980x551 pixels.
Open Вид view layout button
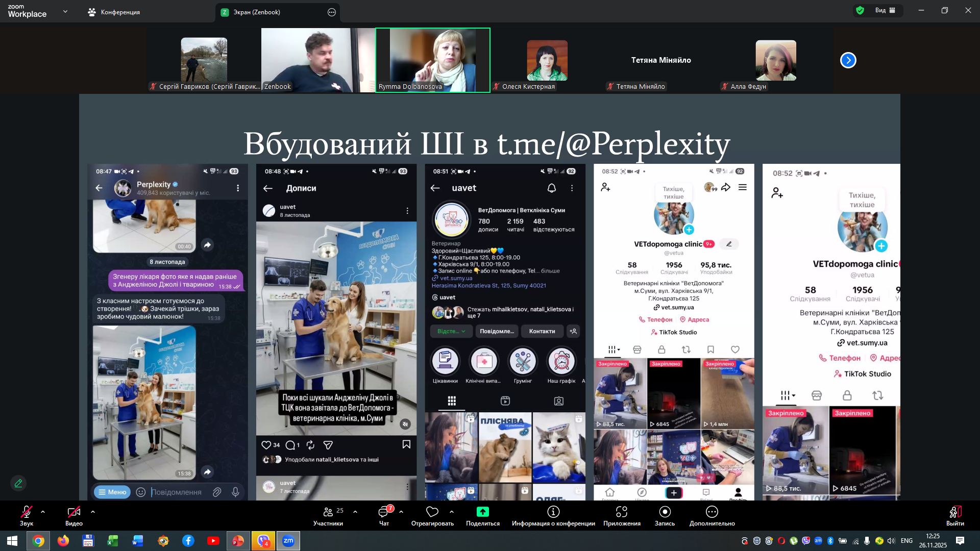pyautogui.click(x=885, y=10)
